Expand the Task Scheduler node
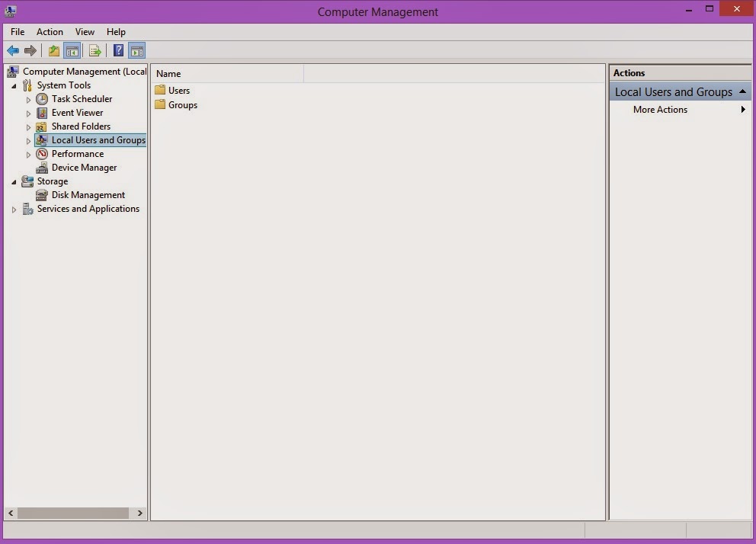The height and width of the screenshot is (544, 756). tap(28, 100)
